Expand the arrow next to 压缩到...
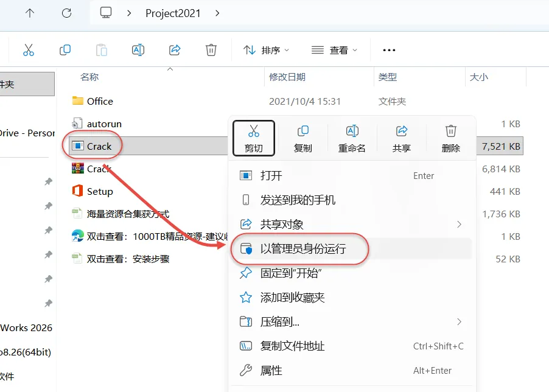This screenshot has height=392, width=549. point(460,321)
